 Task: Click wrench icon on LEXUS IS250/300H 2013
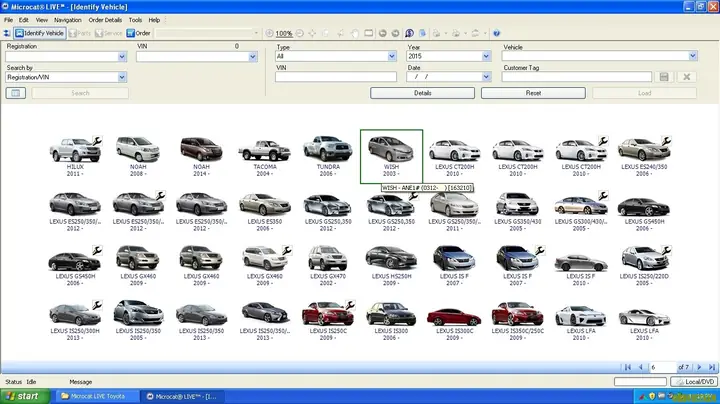[97, 305]
